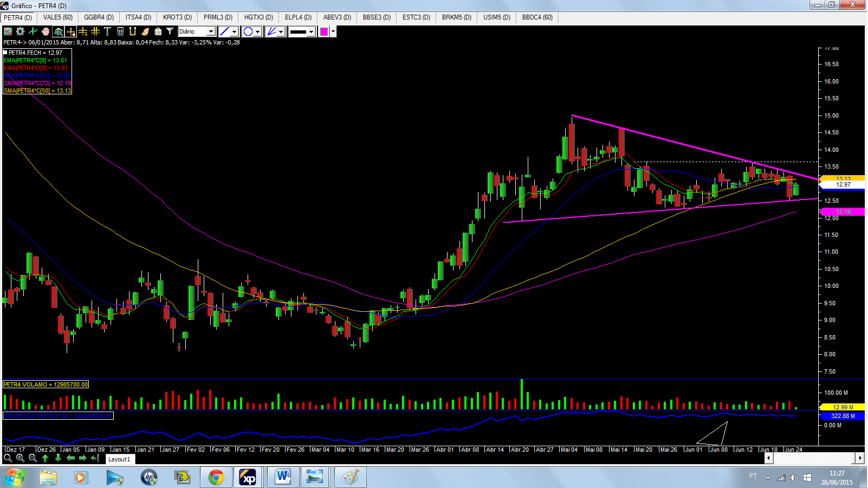Open the ITSA4 (D) tab
This screenshot has width=868, height=488.
pos(139,17)
